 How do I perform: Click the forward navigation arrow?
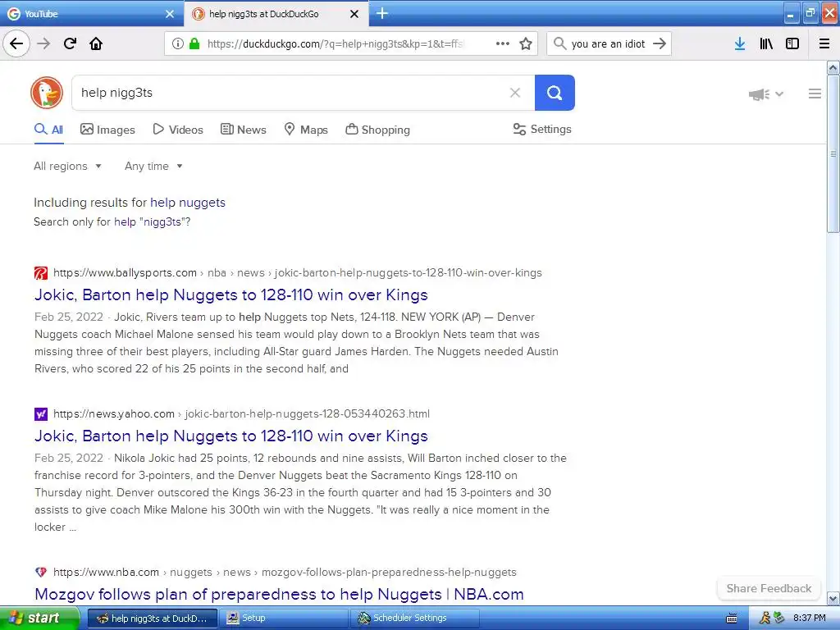43,43
